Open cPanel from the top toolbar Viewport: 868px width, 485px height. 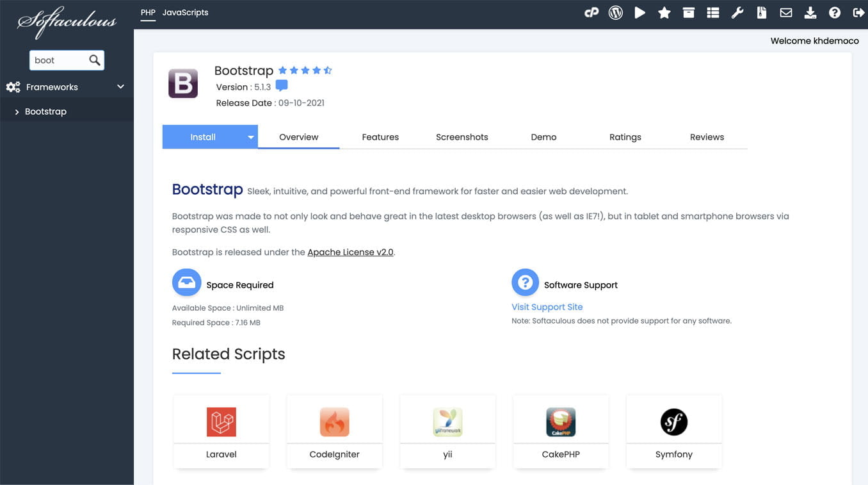(x=591, y=12)
